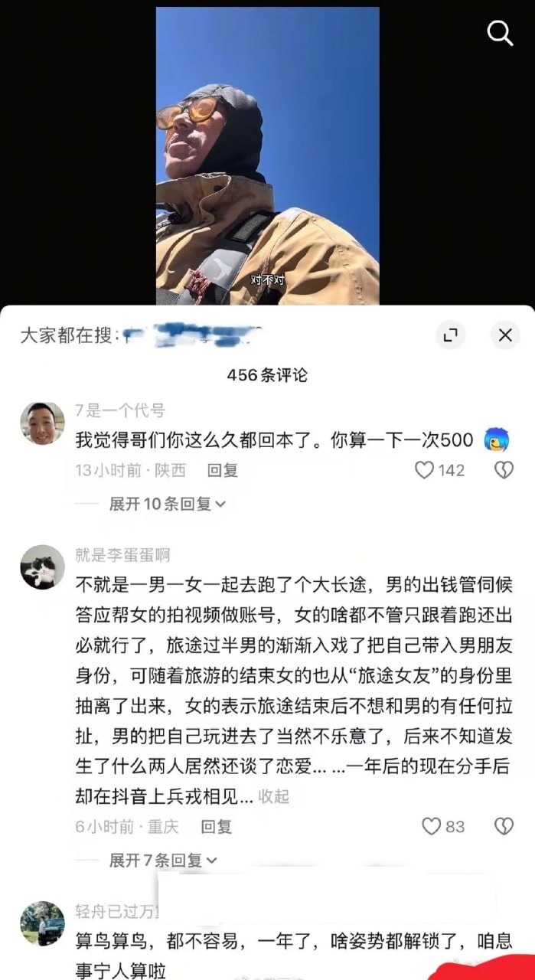Viewport: 535px width, 980px height.
Task: Collapse the long comment via 收起
Action: pyautogui.click(x=274, y=796)
